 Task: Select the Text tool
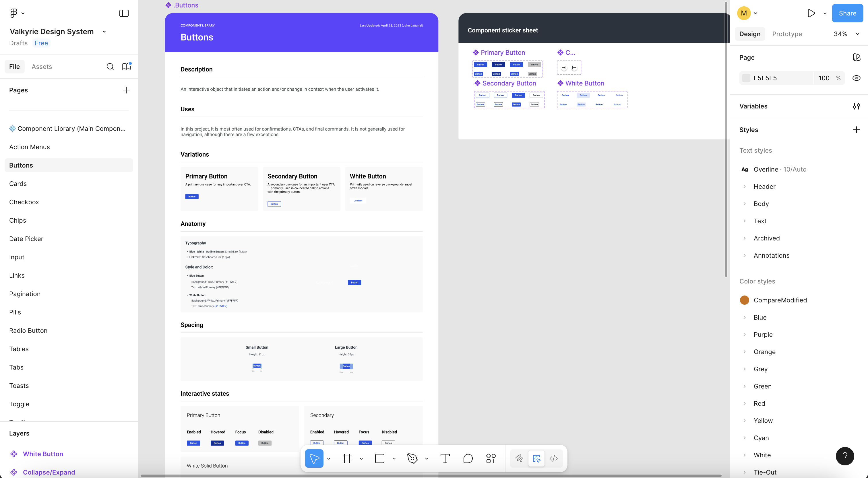pos(445,458)
